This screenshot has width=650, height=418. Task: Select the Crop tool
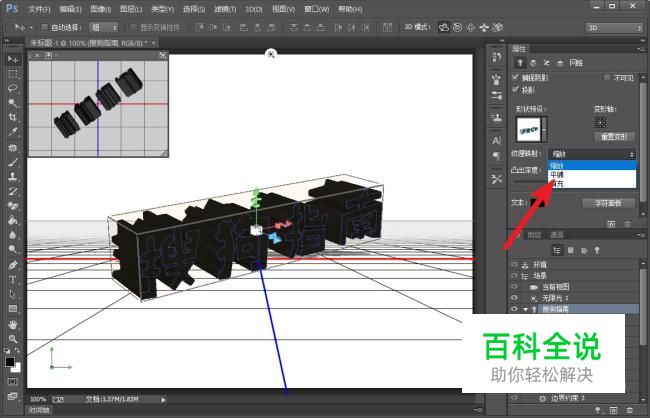pos(12,117)
